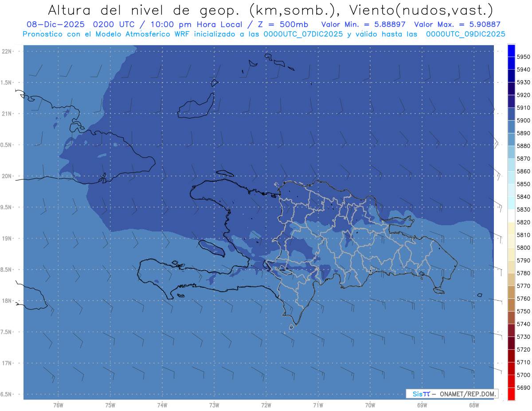The image size is (532, 411).
Task: Click the '5690' legend value
Action: pyautogui.click(x=524, y=388)
